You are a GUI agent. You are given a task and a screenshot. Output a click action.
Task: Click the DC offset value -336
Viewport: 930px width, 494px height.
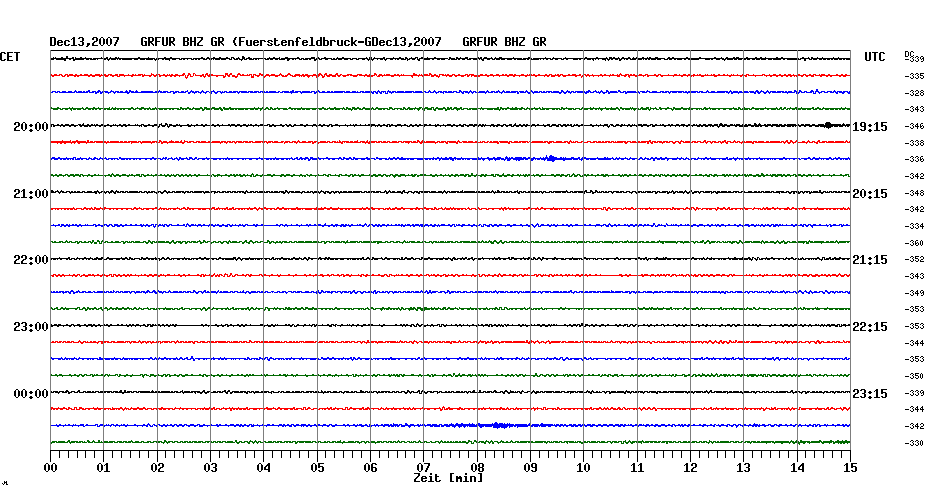click(x=915, y=159)
